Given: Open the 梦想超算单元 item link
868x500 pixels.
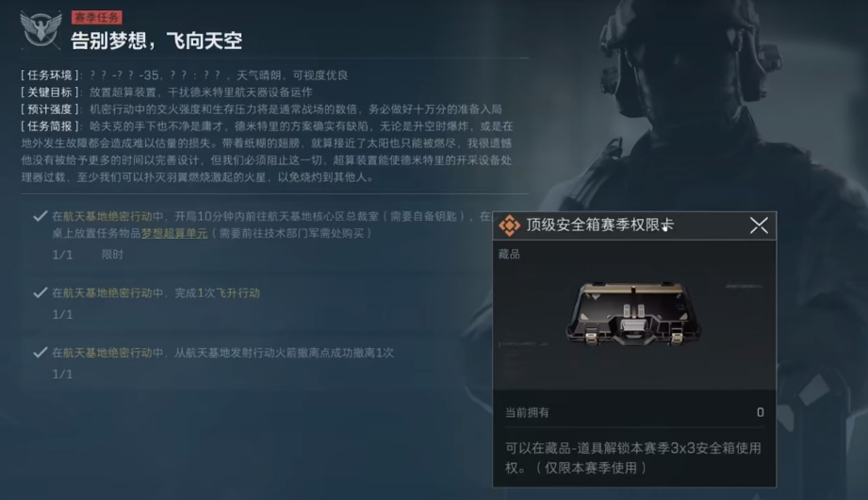Looking at the screenshot, I should tap(174, 233).
